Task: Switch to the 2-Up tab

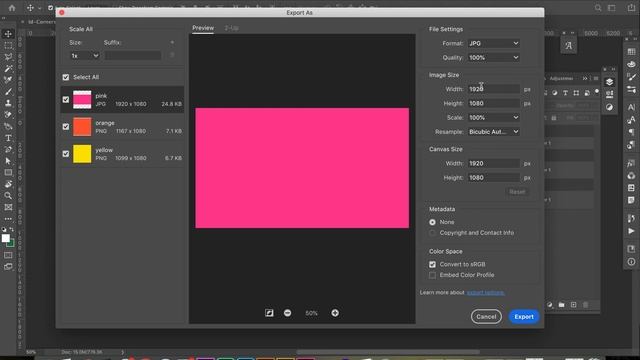Action: click(231, 28)
